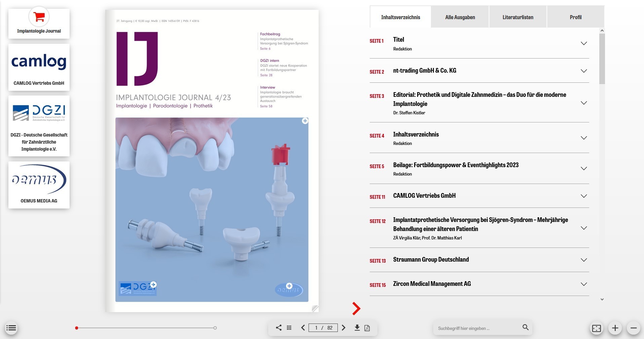This screenshot has height=339, width=644.
Task: Open the list menu button at bottom left
Action: 11,328
